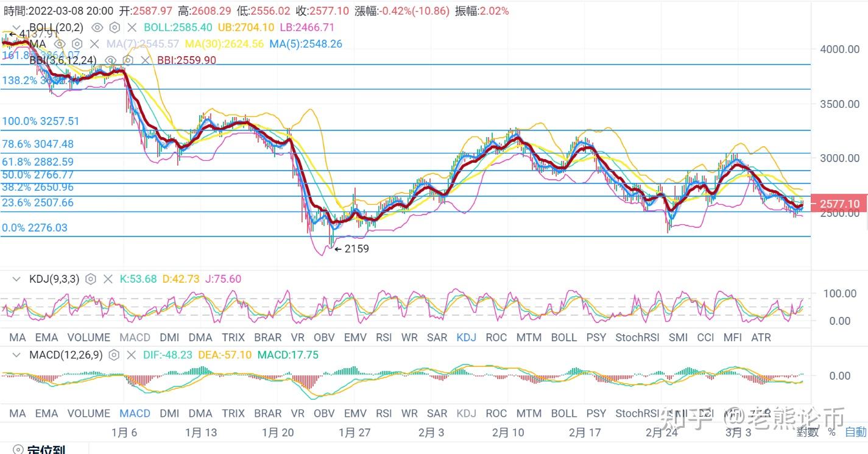The image size is (868, 454).
Task: Select TRIX tab below the MACD chart
Action: pyautogui.click(x=233, y=413)
